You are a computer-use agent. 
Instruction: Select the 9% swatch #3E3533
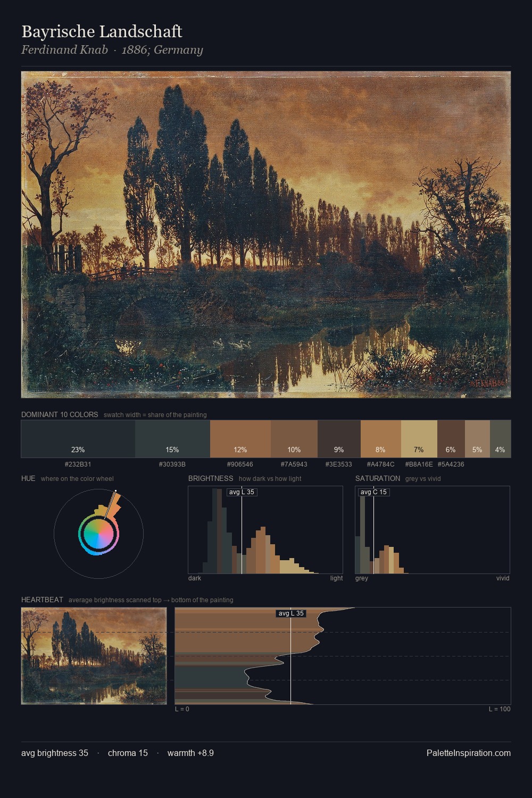339,439
